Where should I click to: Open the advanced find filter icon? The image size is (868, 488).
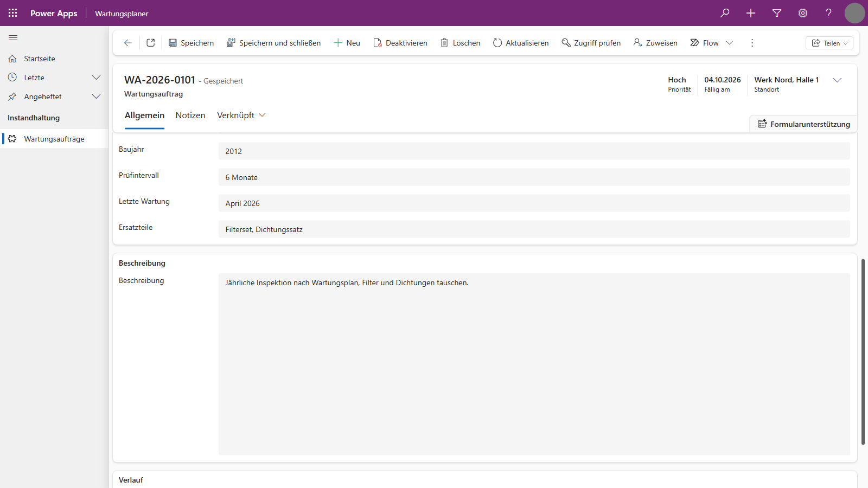click(777, 13)
